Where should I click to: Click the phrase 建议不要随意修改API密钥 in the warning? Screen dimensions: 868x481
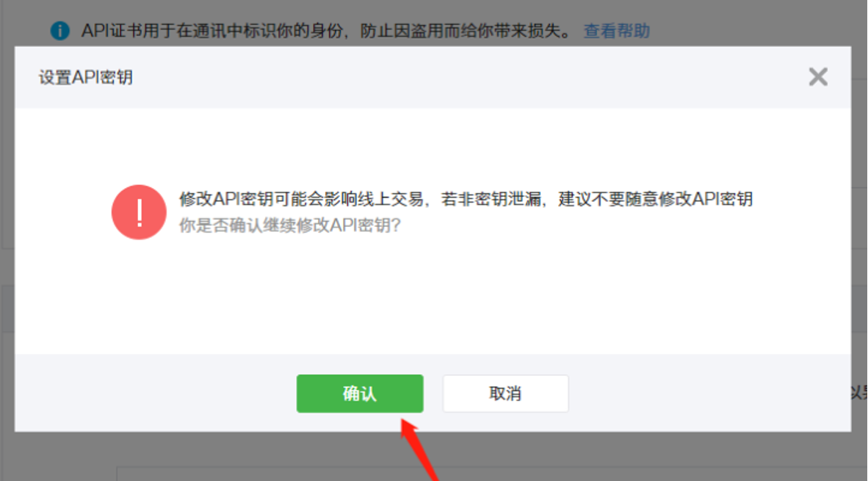point(656,199)
